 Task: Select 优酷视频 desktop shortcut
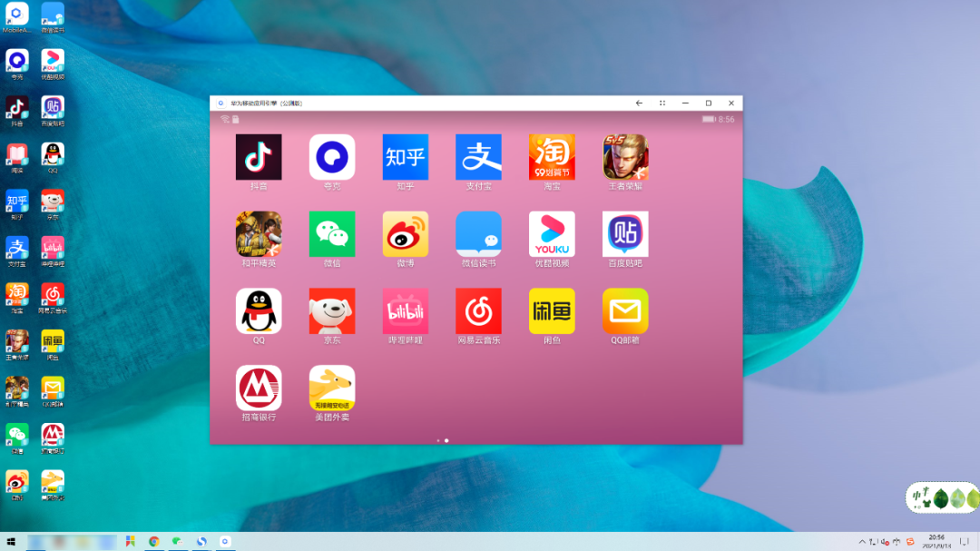[x=53, y=64]
